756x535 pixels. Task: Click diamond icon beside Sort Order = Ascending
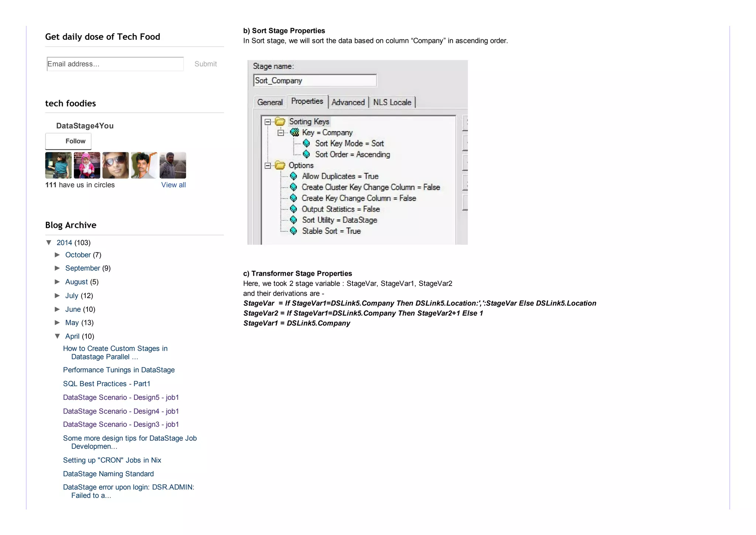(306, 154)
